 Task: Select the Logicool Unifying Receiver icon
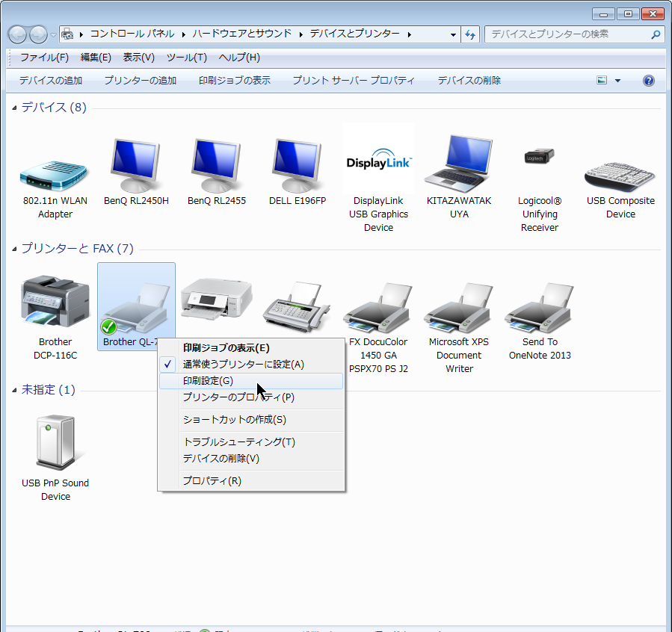click(x=540, y=156)
